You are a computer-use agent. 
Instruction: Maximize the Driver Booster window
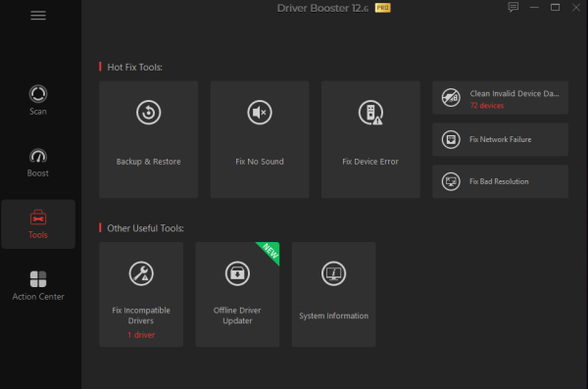pyautogui.click(x=555, y=7)
